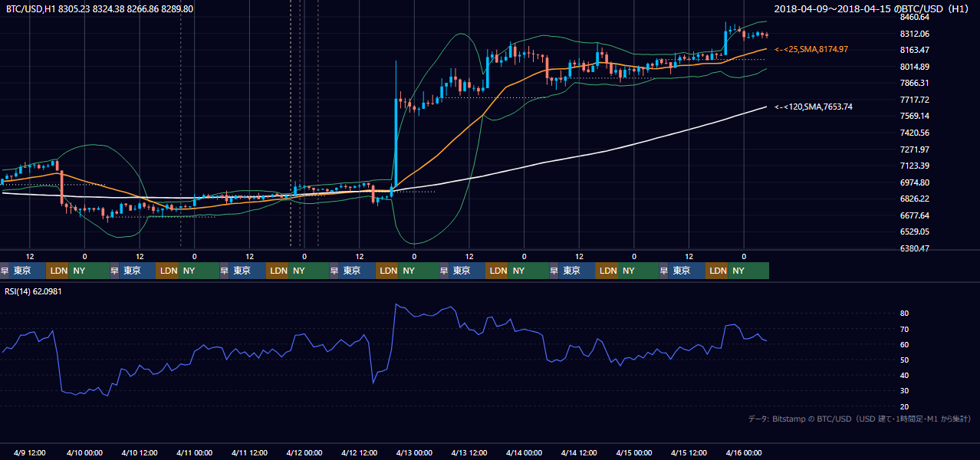
Task: Select the 2018-04-09〜2018-04-15 date range title
Action: (873, 8)
